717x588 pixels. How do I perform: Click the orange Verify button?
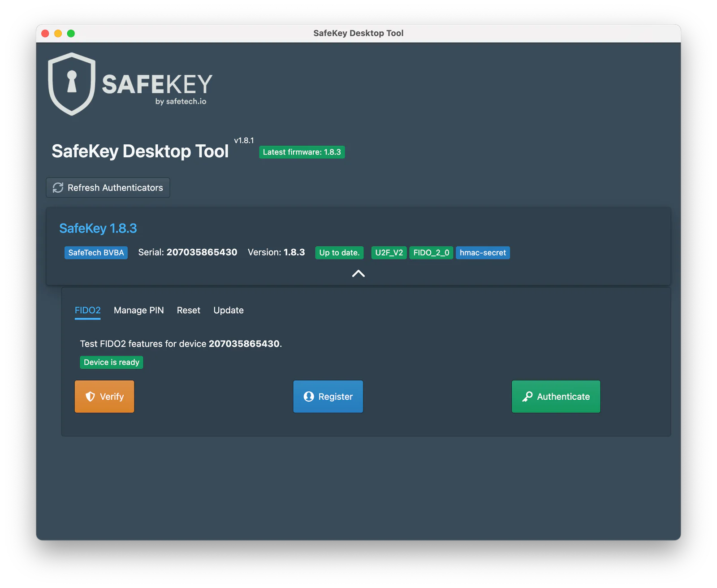pyautogui.click(x=104, y=397)
